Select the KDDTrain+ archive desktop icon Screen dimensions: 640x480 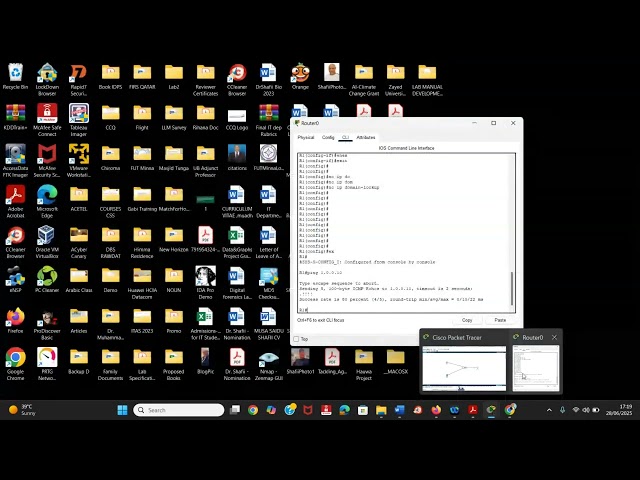pos(16,117)
